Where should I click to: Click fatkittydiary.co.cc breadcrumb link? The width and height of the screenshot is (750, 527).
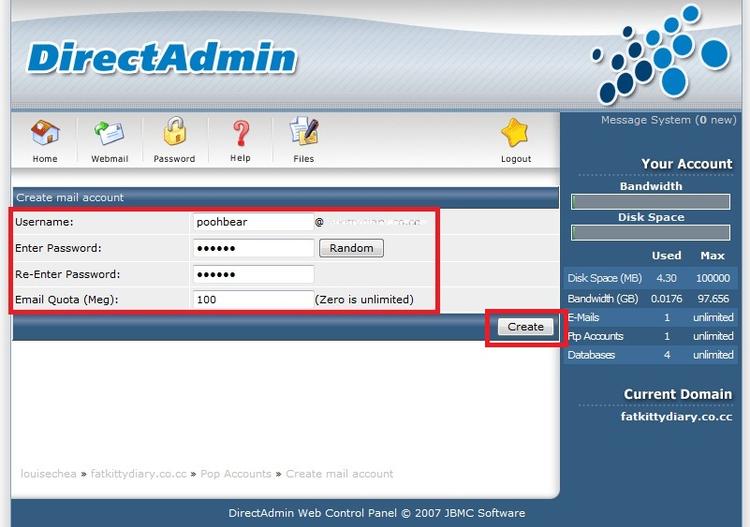click(138, 474)
